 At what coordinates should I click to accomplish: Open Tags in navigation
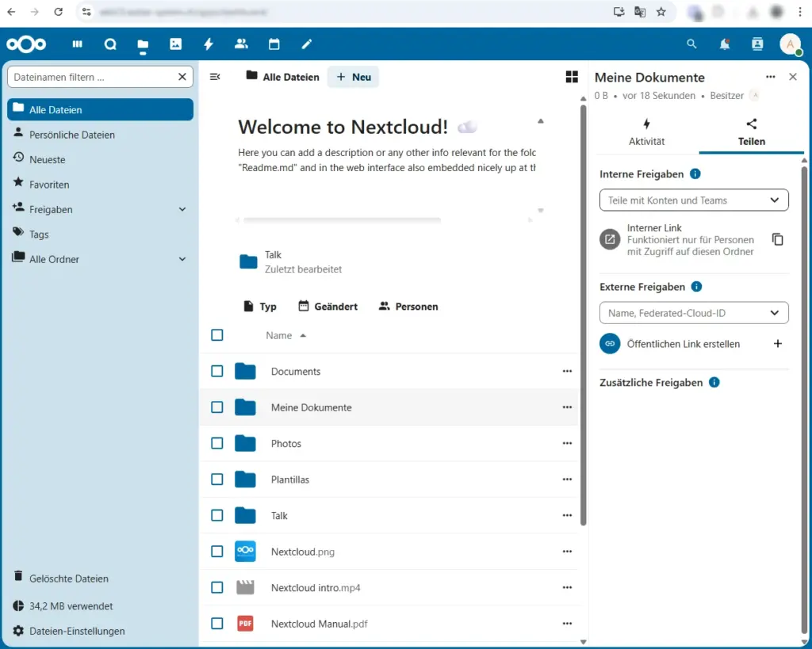101,235
